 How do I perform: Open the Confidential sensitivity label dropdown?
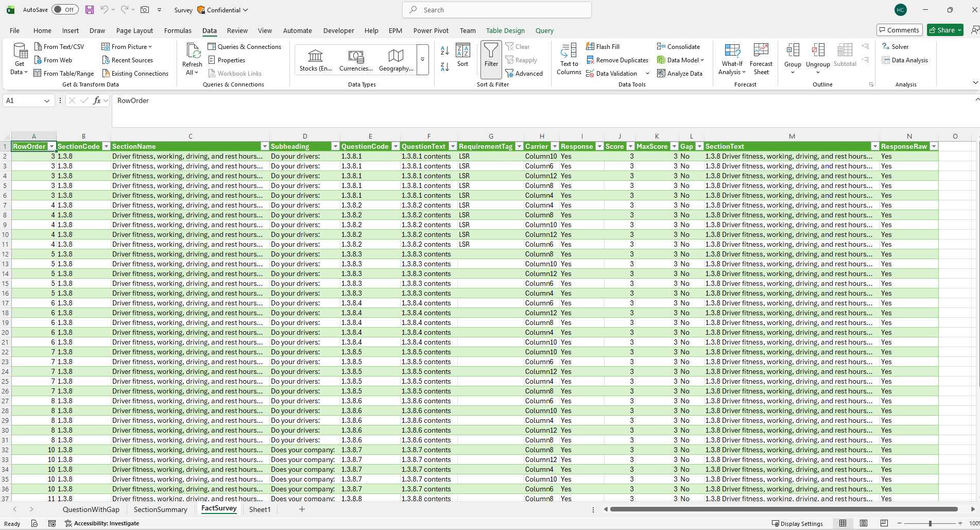pyautogui.click(x=222, y=10)
